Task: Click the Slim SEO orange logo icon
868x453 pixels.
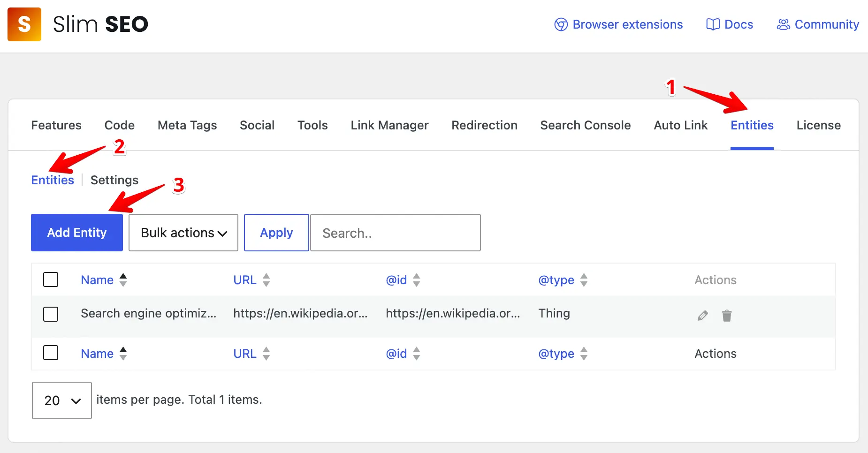Action: point(24,24)
